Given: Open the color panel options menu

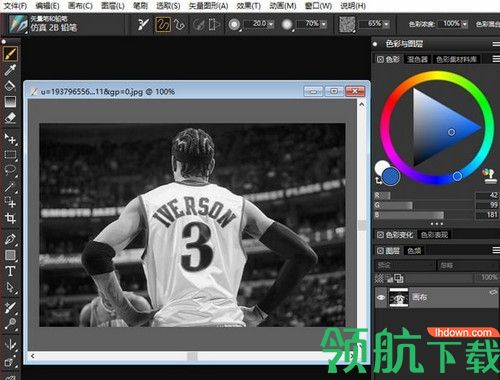Looking at the screenshot, I should (x=496, y=59).
